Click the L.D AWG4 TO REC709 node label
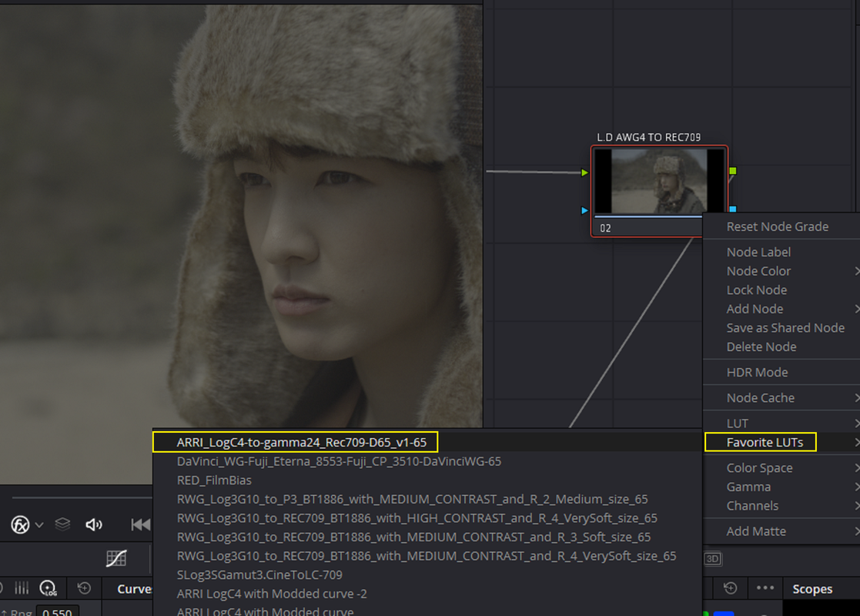Image resolution: width=860 pixels, height=616 pixels. tap(649, 137)
